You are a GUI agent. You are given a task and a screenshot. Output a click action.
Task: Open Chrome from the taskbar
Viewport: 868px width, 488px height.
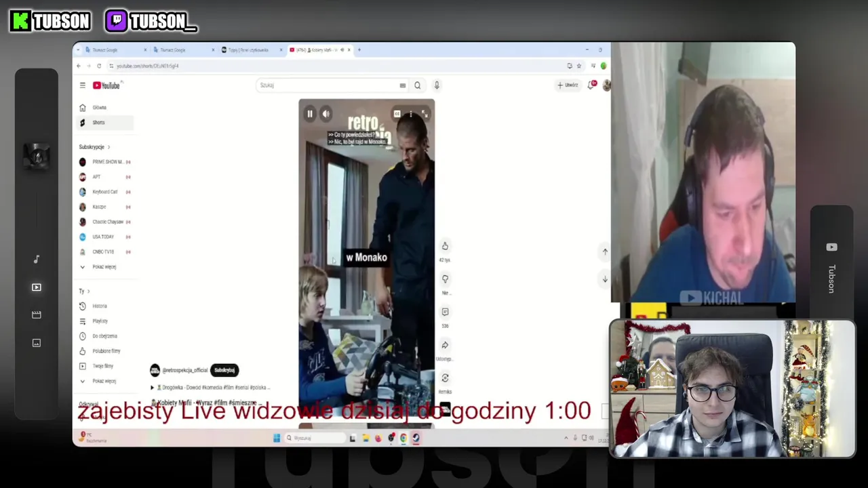pyautogui.click(x=403, y=439)
